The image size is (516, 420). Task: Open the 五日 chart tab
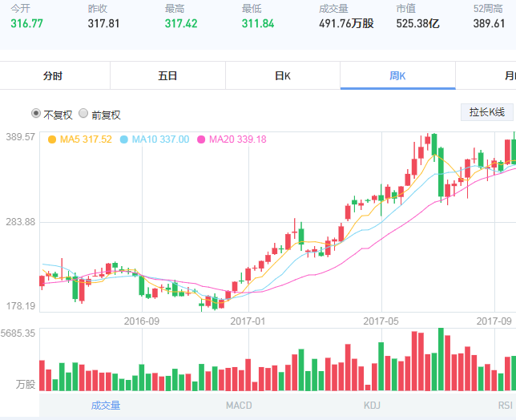tap(167, 76)
